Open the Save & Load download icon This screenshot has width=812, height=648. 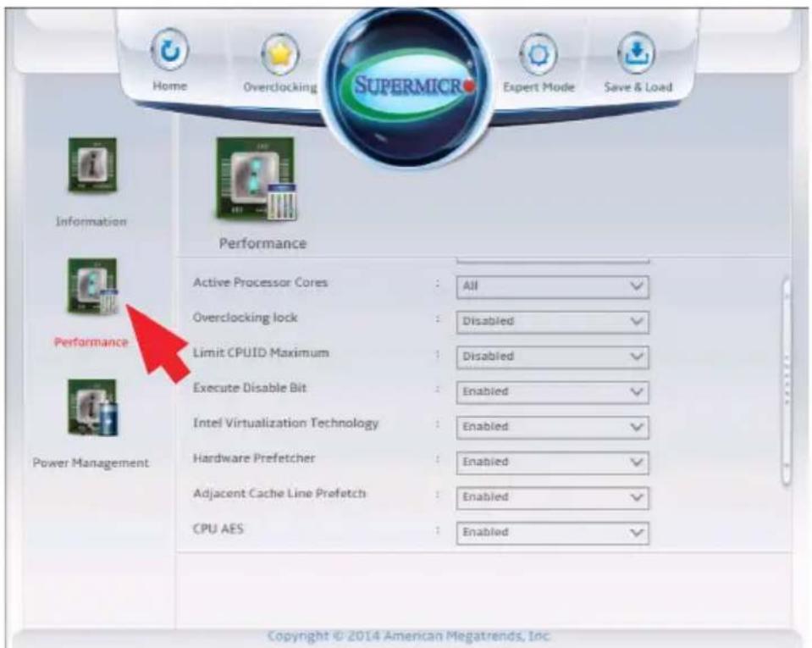pos(638,52)
